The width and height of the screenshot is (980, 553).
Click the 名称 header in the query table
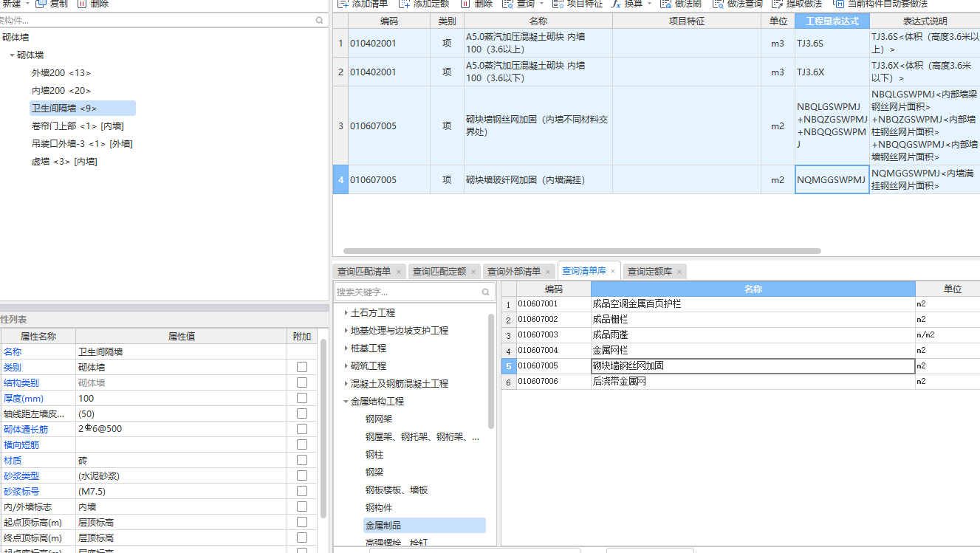[753, 289]
